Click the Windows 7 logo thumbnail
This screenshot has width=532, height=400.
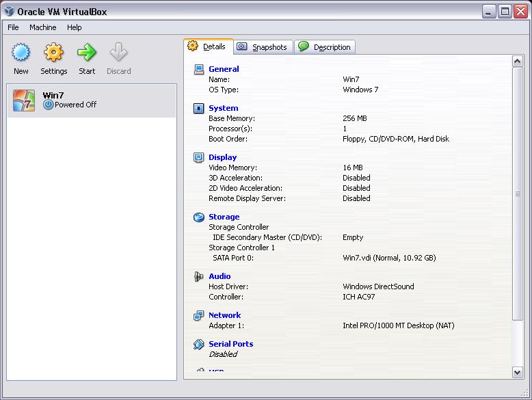pos(24,101)
